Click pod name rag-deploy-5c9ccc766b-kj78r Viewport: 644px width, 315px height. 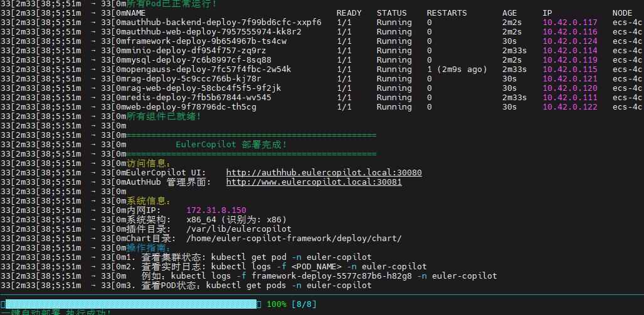194,79
